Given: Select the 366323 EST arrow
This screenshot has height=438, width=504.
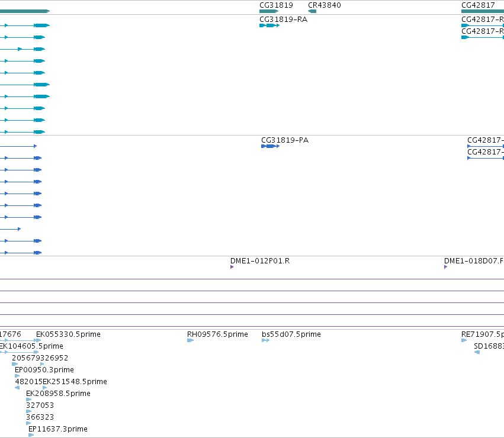Looking at the screenshot, I should coord(28,423).
